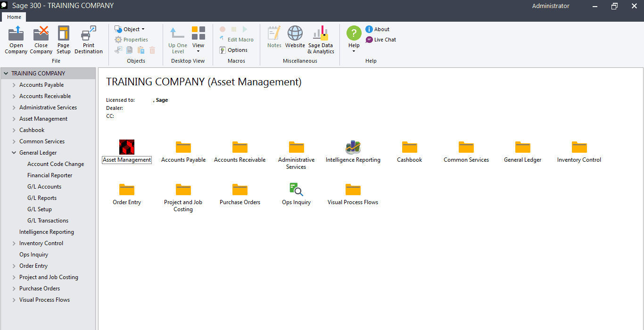
Task: Select G/L Transactions in the tree
Action: pyautogui.click(x=48, y=221)
